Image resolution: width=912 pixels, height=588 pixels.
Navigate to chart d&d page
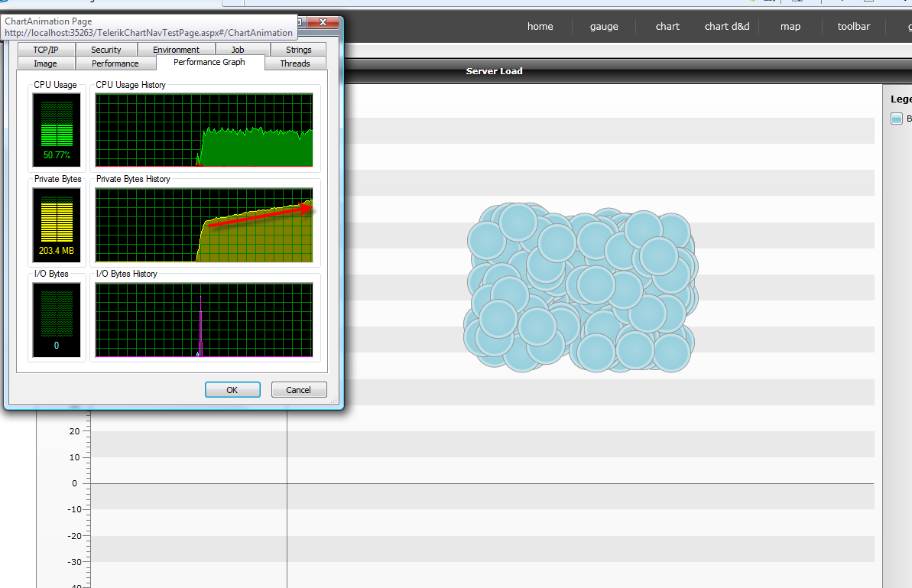727,26
